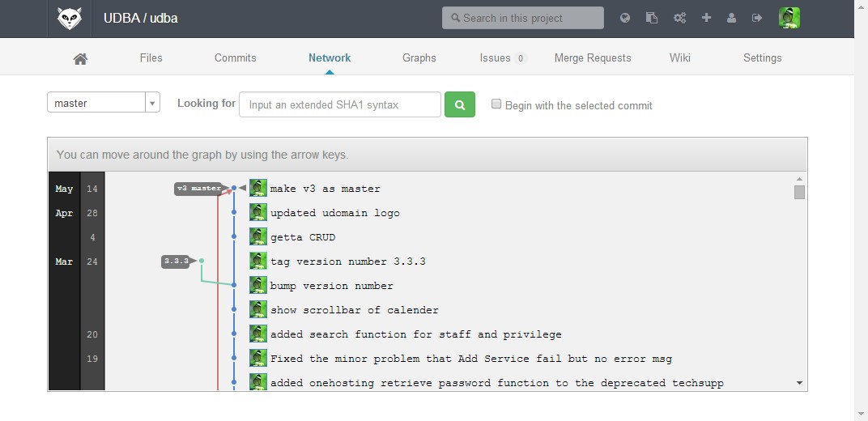868x421 pixels.
Task: Click the graph scrollbar down arrow
Action: [x=799, y=383]
